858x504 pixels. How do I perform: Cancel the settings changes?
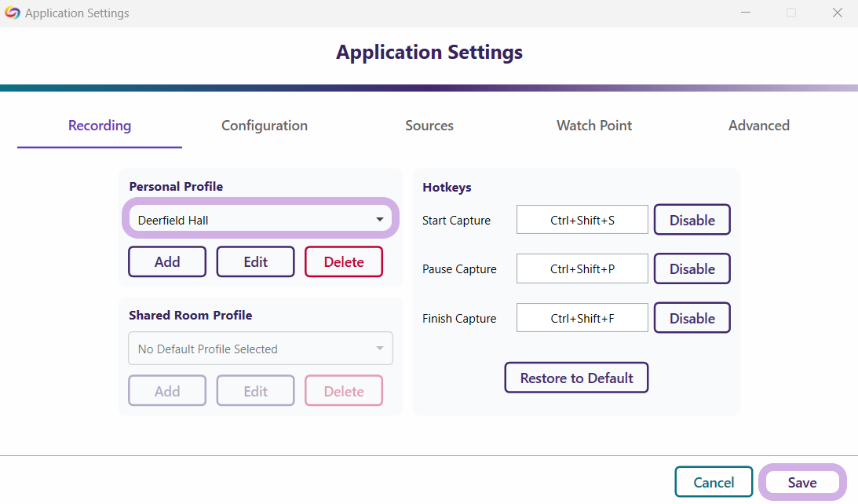click(714, 482)
